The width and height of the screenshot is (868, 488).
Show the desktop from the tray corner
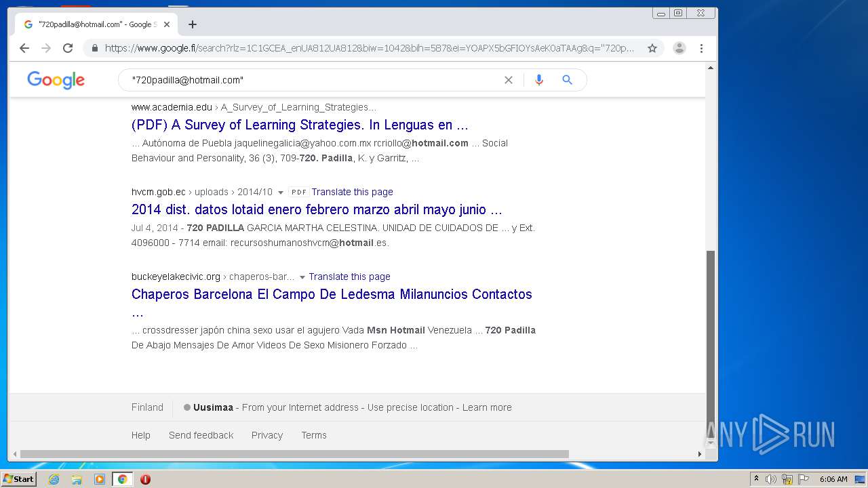pos(860,479)
